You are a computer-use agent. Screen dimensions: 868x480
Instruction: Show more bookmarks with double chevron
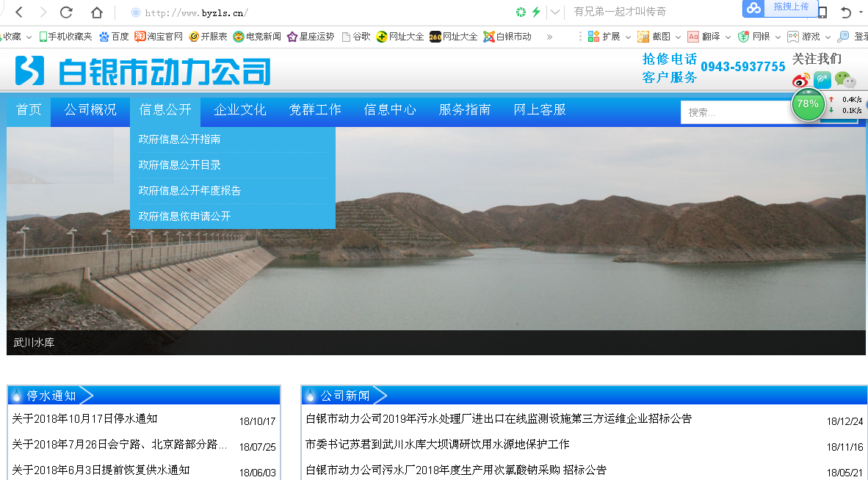click(x=549, y=36)
